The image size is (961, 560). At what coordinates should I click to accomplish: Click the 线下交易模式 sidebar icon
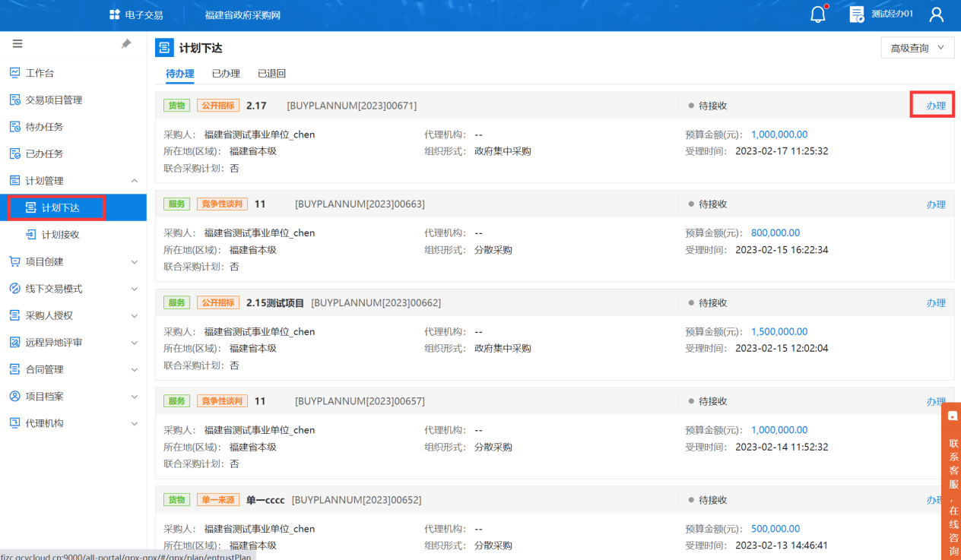(x=14, y=289)
